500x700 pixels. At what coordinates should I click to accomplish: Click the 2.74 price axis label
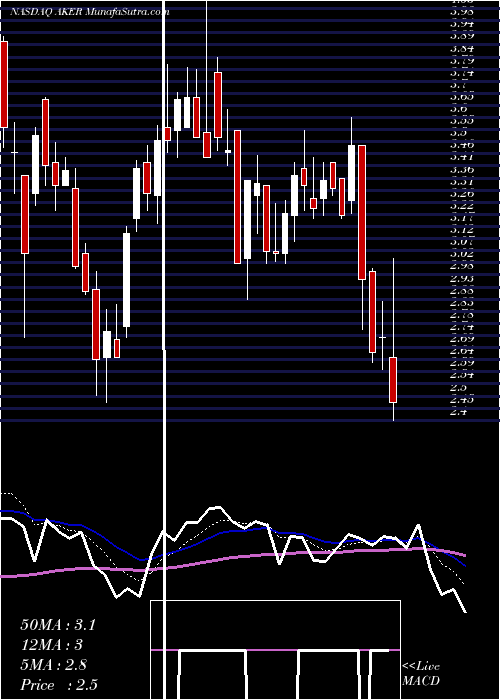(462, 326)
